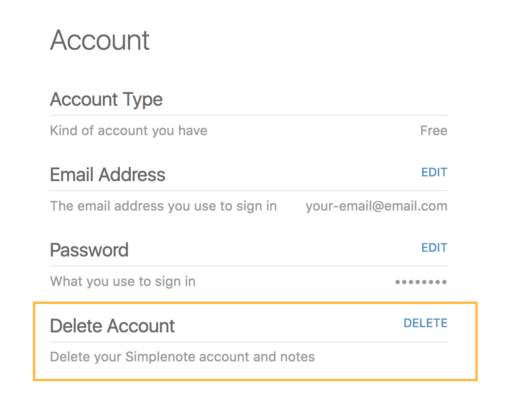The image size is (532, 404).
Task: Click the "Kind of account you have" description
Action: tap(128, 130)
